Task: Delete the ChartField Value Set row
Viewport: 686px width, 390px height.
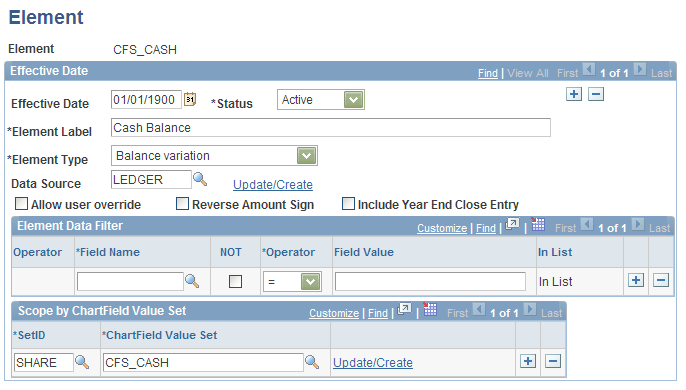Action: coord(553,361)
